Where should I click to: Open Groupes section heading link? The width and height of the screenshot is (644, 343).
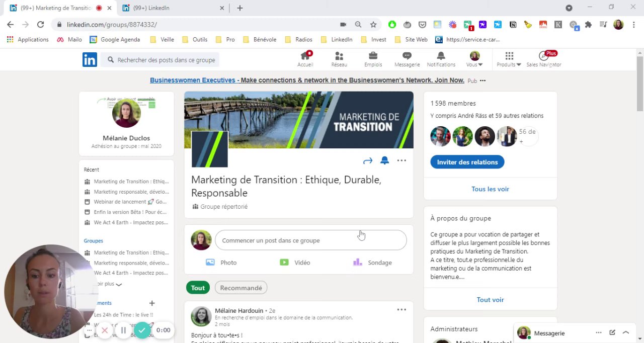pos(93,241)
